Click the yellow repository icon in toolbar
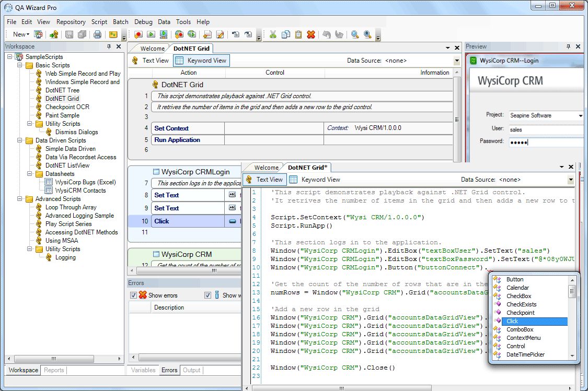Screen dimensions: 588x391 tap(113, 34)
